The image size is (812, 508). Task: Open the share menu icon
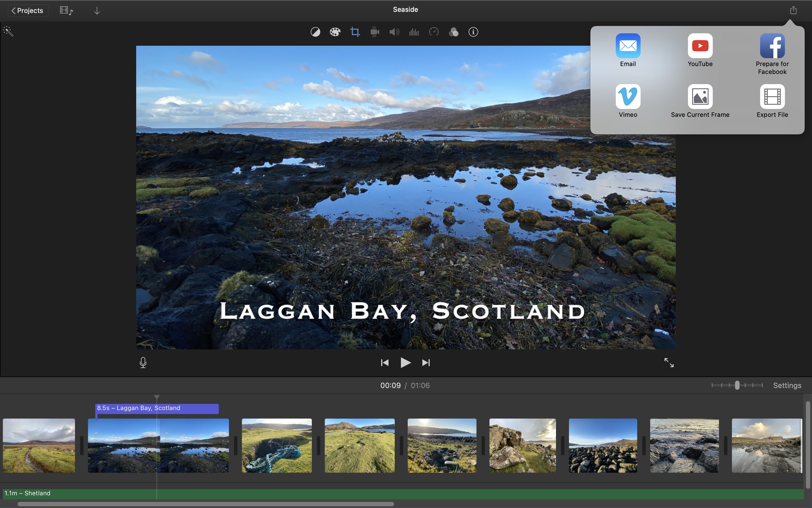(793, 10)
